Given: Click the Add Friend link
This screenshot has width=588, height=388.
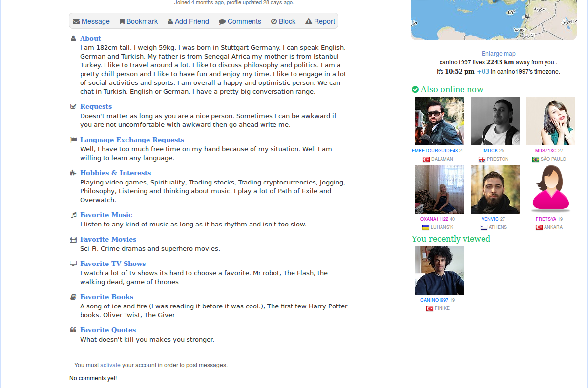Looking at the screenshot, I should click(192, 21).
